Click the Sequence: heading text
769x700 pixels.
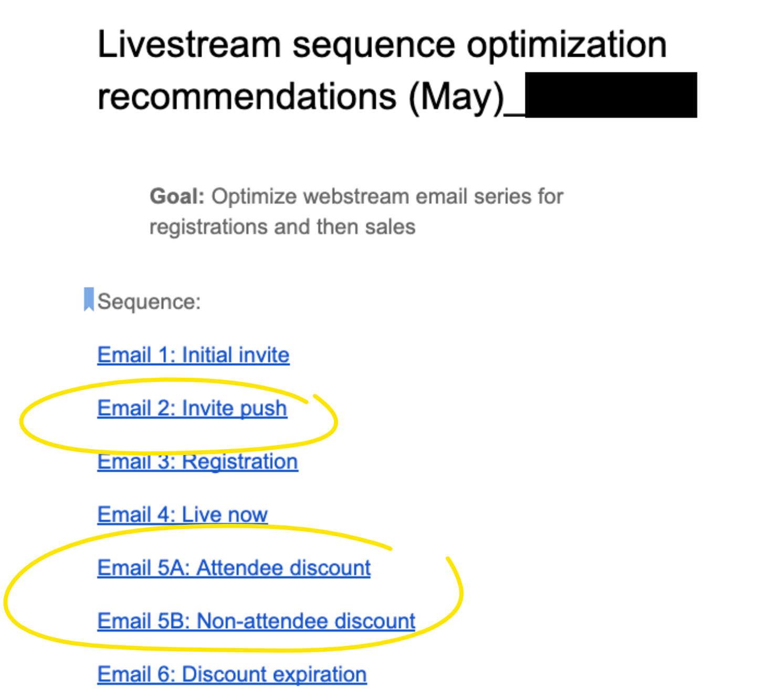point(149,302)
